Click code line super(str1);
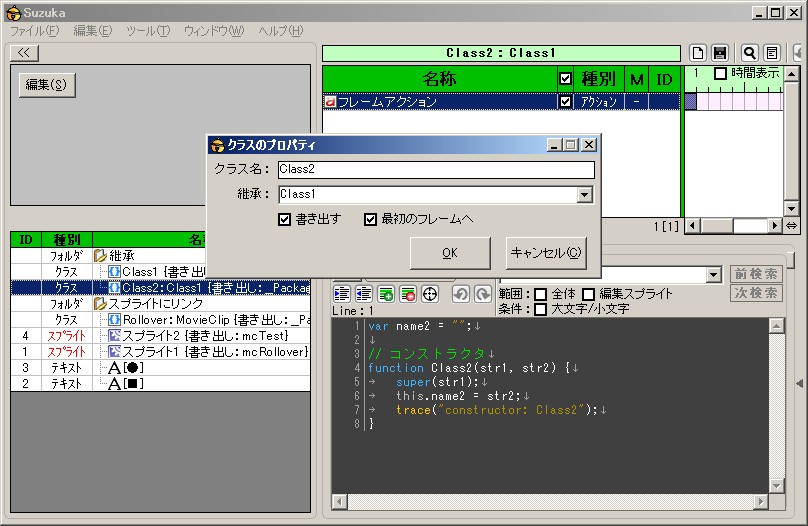 click(x=437, y=382)
